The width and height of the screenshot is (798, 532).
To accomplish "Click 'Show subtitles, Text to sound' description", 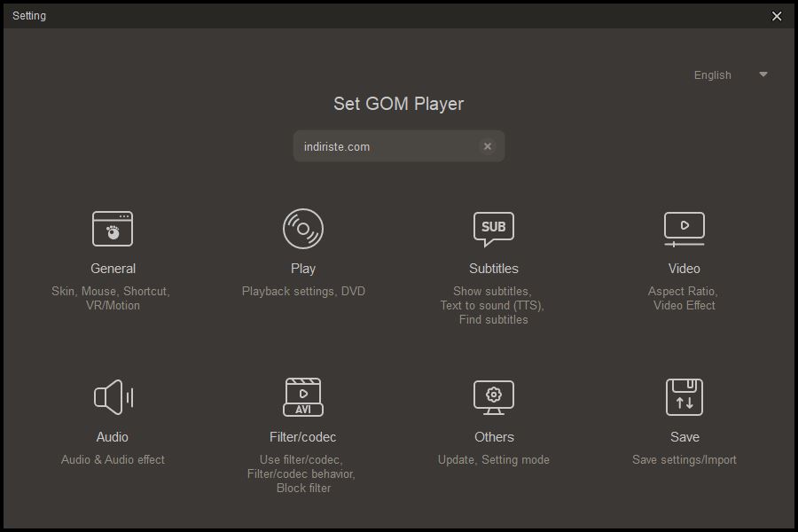I will click(x=493, y=305).
